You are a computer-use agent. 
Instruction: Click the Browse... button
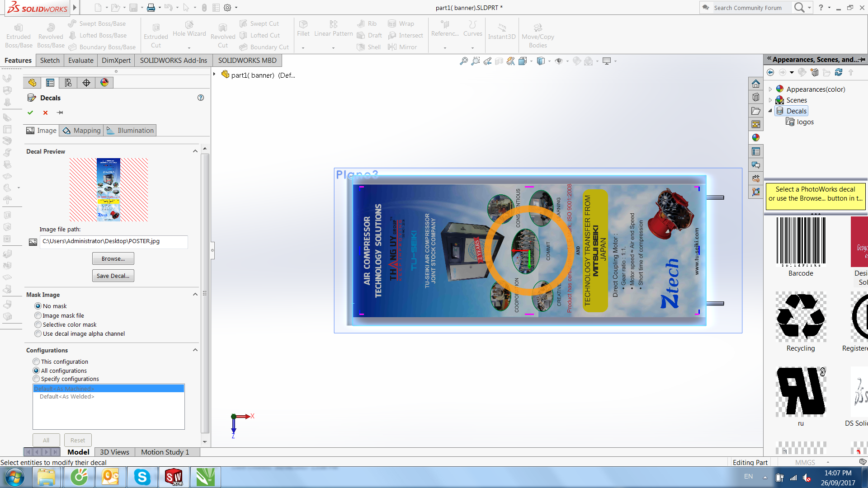[113, 258]
